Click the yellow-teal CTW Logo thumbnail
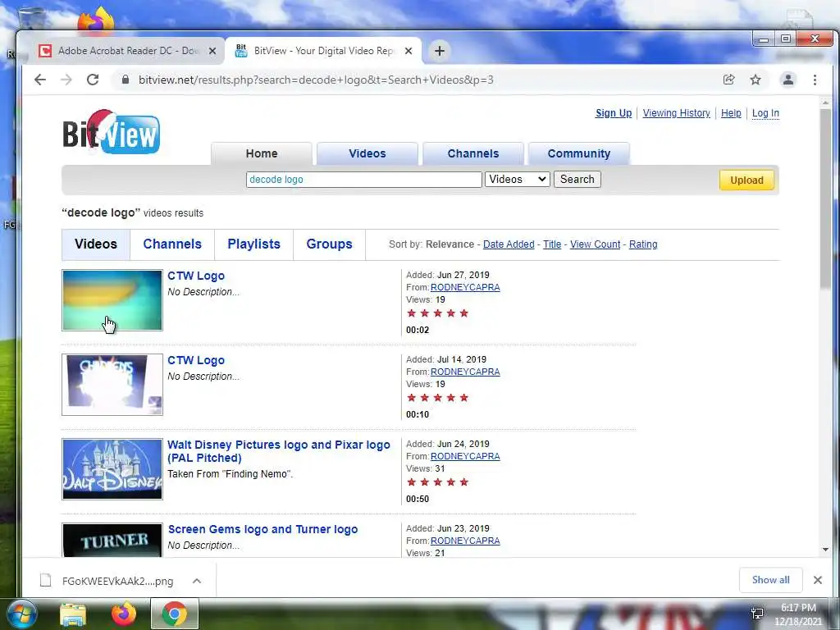This screenshot has height=630, width=840. point(112,300)
